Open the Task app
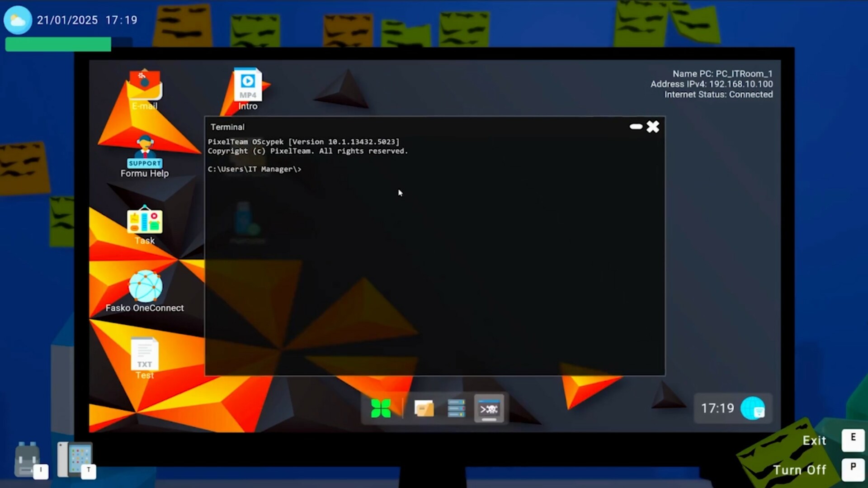Screen dimensions: 868x488 pyautogui.click(x=144, y=222)
